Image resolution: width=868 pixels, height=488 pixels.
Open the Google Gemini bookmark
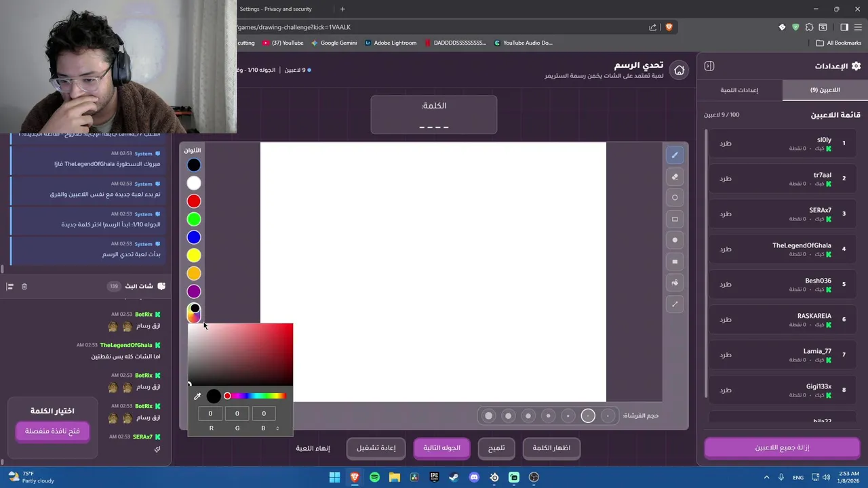(x=334, y=43)
